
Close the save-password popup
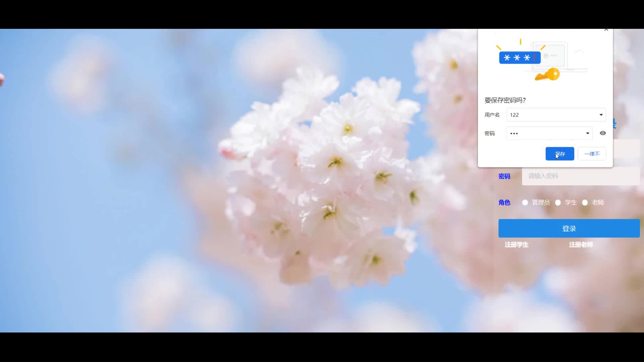point(606,30)
